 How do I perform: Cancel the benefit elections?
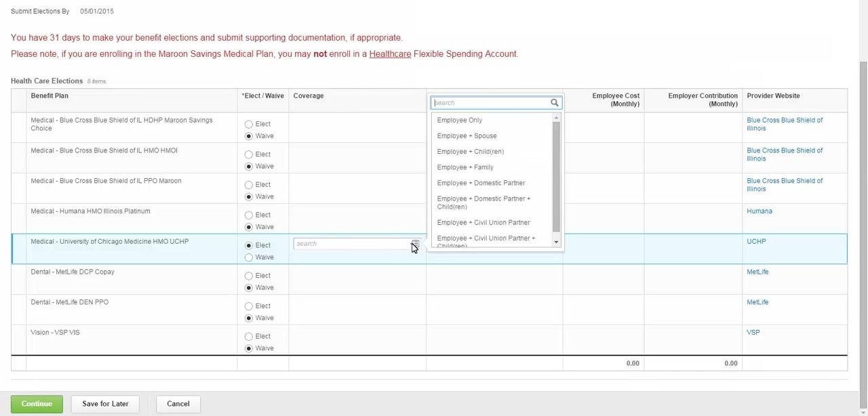[x=178, y=404]
